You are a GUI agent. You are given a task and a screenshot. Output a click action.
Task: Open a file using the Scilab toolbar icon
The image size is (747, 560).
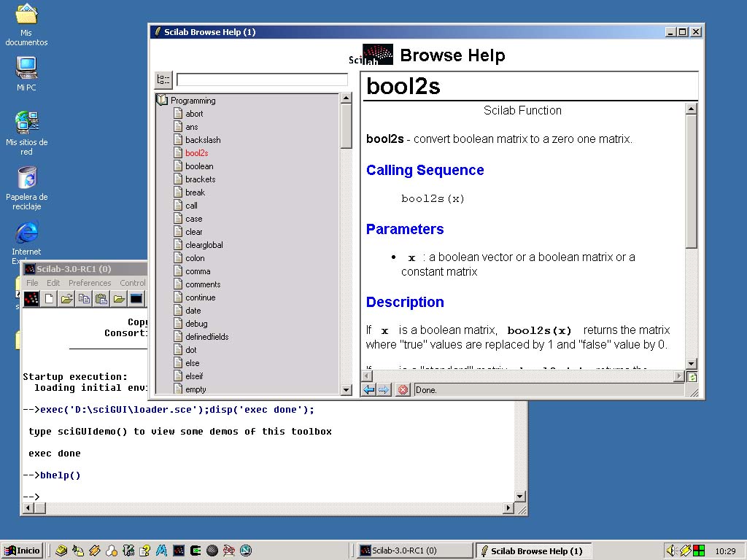[66, 297]
